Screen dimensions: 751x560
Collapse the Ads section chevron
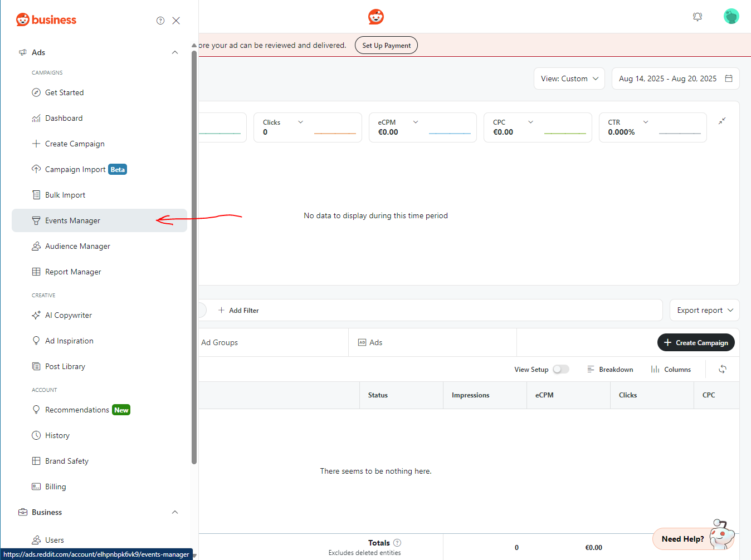(x=175, y=52)
